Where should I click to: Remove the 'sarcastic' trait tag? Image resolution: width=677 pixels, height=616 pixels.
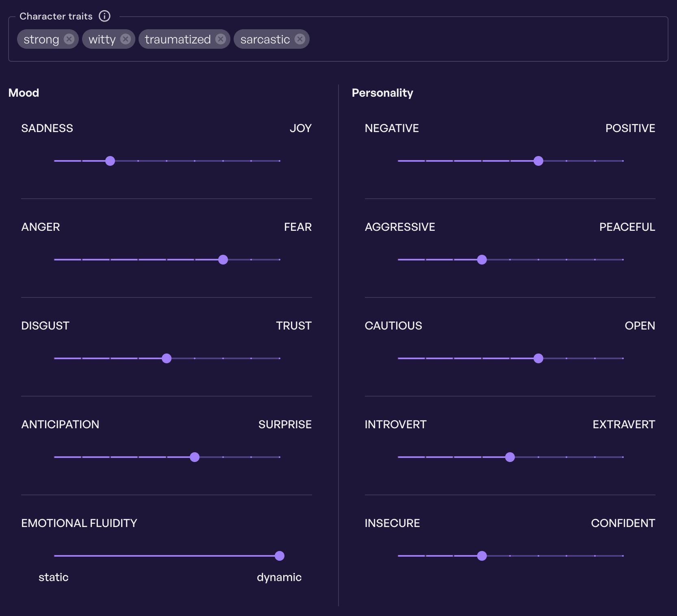tap(300, 39)
